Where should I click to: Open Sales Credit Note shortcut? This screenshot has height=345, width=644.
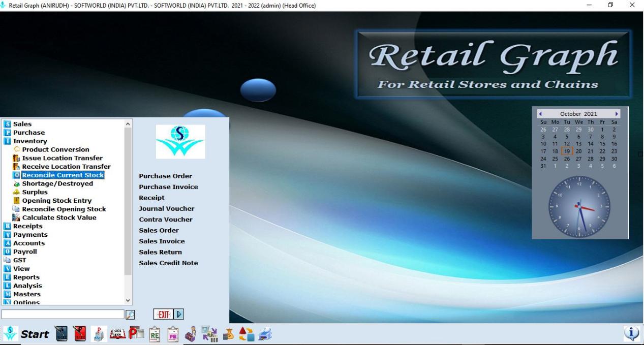tap(168, 263)
